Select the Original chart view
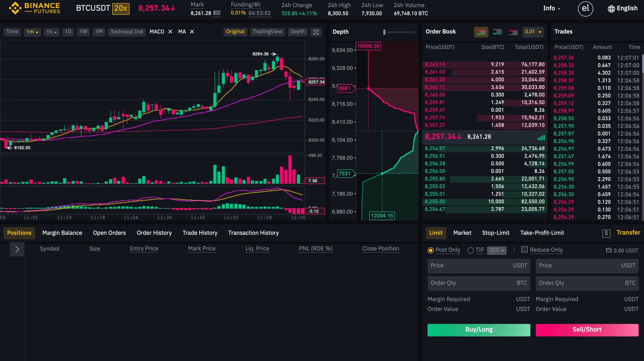 pos(235,32)
